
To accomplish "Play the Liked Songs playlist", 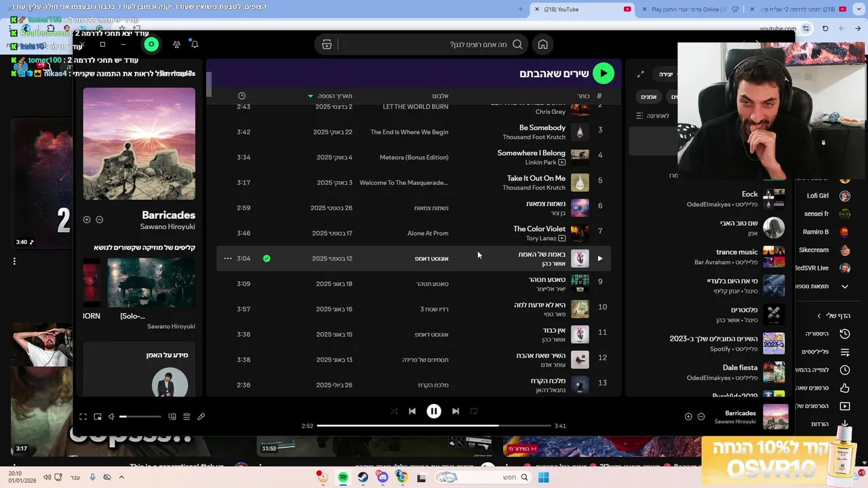I will (x=603, y=73).
